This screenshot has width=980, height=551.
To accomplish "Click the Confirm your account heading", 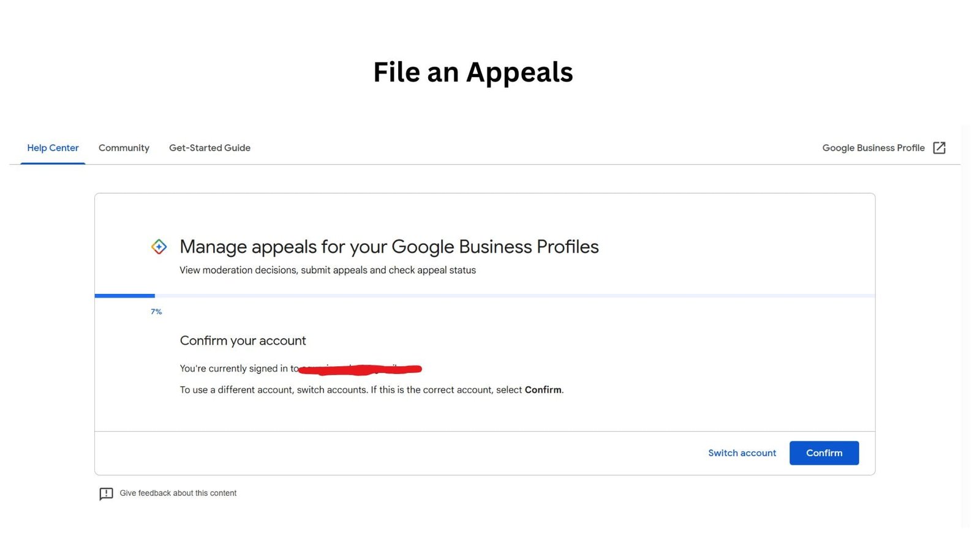I will pyautogui.click(x=243, y=340).
